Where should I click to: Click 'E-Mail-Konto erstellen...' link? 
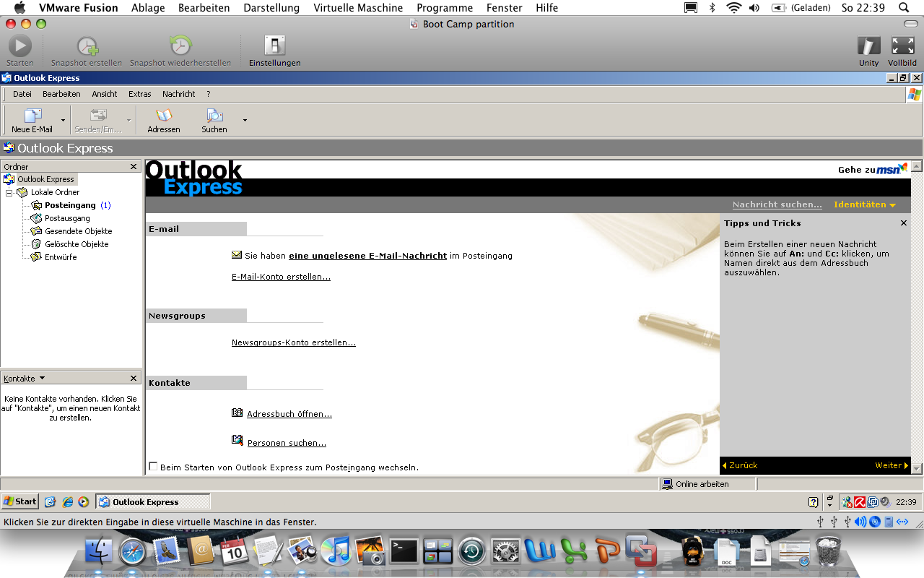[281, 277]
